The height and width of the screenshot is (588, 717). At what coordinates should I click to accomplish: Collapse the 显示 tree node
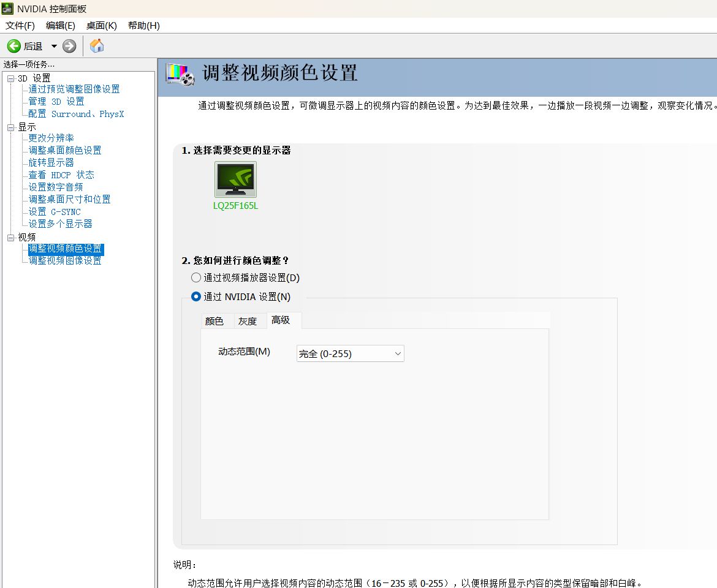point(11,127)
